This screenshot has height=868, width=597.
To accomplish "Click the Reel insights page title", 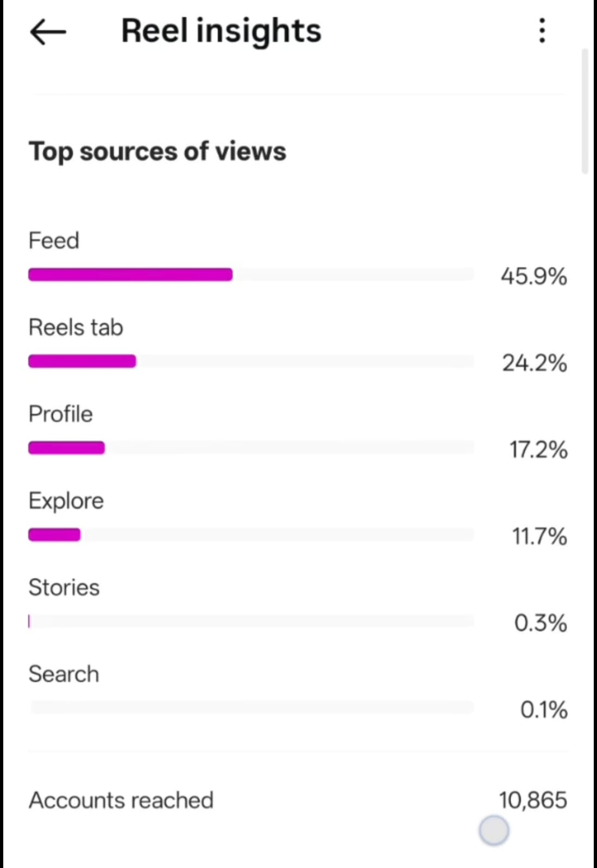I will click(221, 30).
